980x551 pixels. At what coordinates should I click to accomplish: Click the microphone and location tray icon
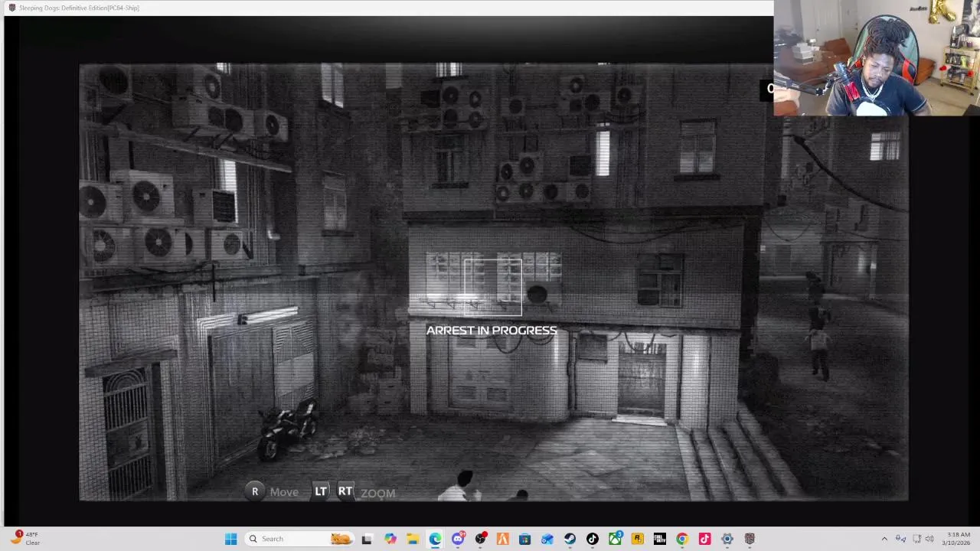(901, 539)
